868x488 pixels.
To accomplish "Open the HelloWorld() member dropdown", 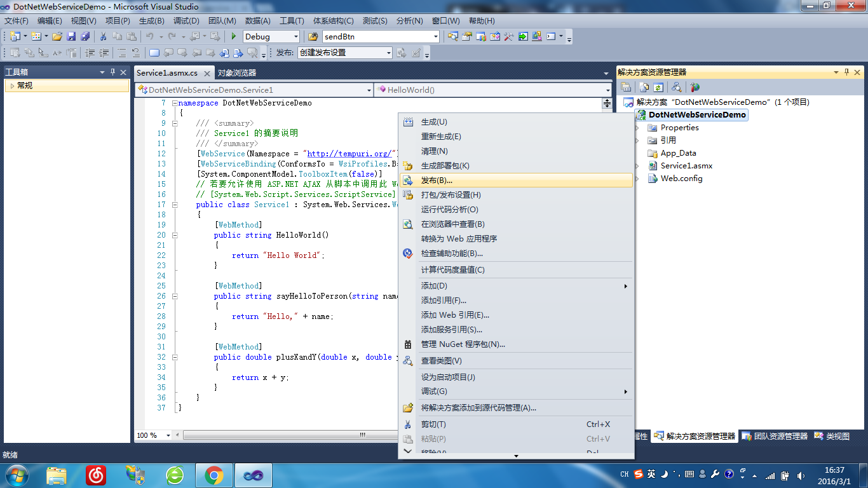I will point(607,90).
